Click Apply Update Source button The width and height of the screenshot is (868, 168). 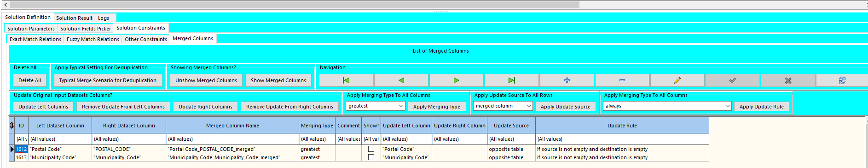coord(566,107)
